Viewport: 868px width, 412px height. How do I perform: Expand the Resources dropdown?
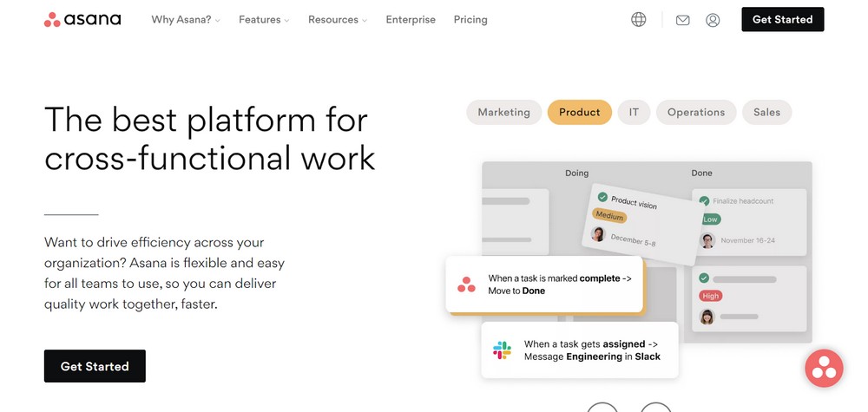[x=338, y=20]
